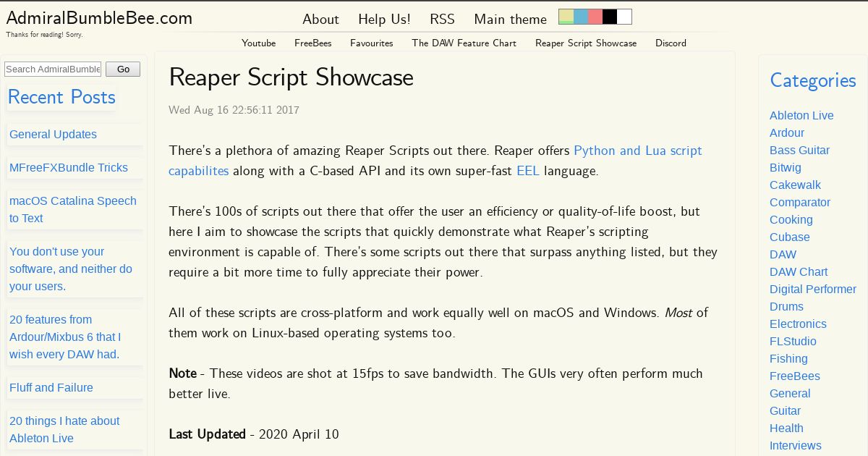Open the DAW category
Screen dimensions: 868x456
[x=783, y=255]
